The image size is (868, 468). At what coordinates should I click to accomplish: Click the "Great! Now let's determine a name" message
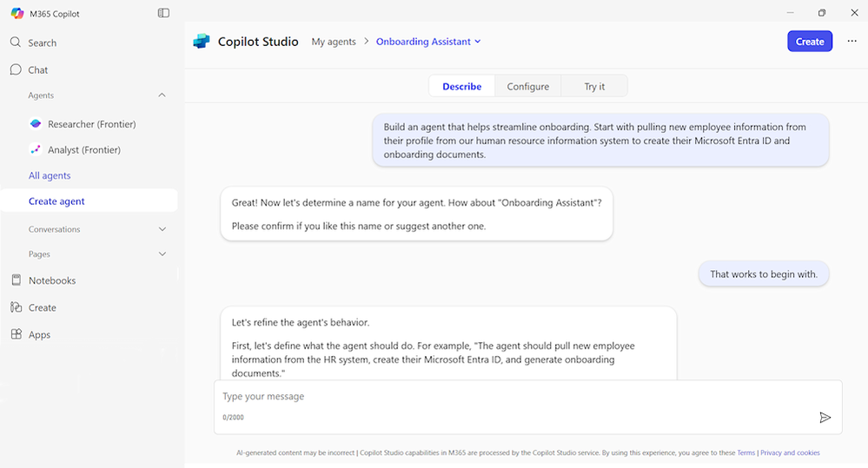pyautogui.click(x=416, y=214)
